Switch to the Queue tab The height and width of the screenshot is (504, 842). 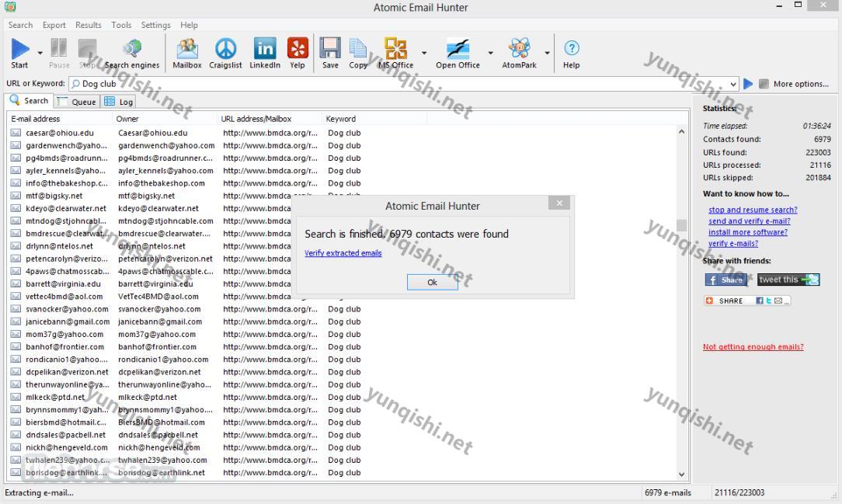(x=78, y=102)
